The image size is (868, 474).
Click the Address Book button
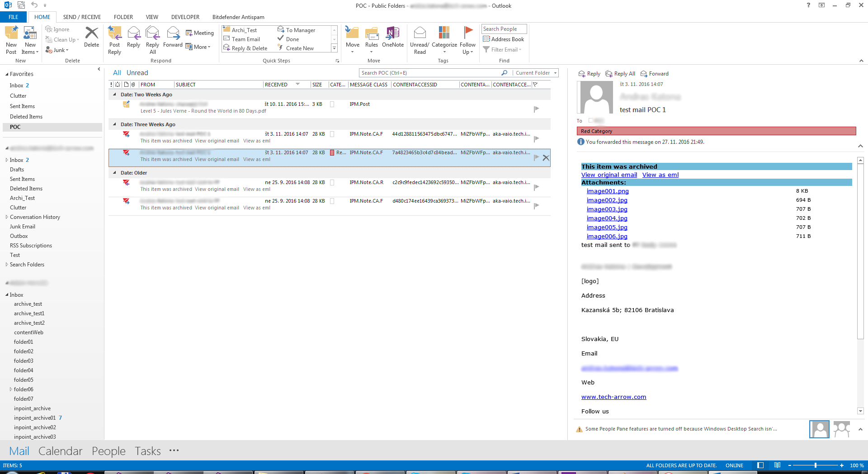coord(503,39)
